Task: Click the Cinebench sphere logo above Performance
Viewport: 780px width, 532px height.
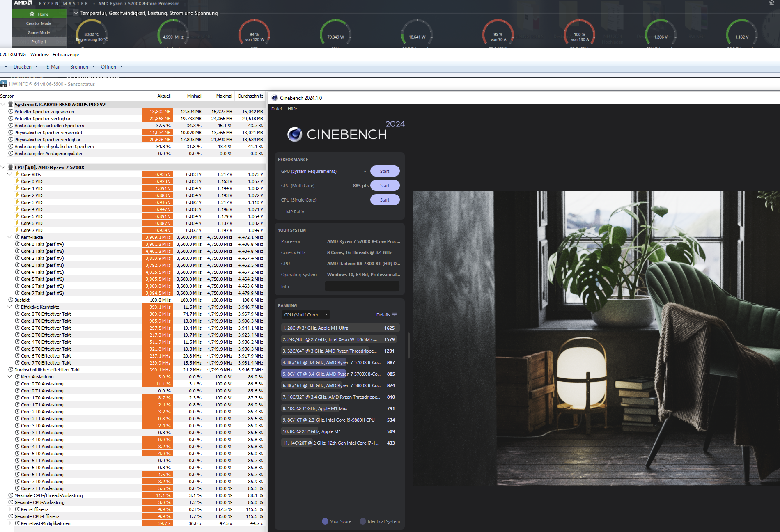Action: tap(295, 134)
